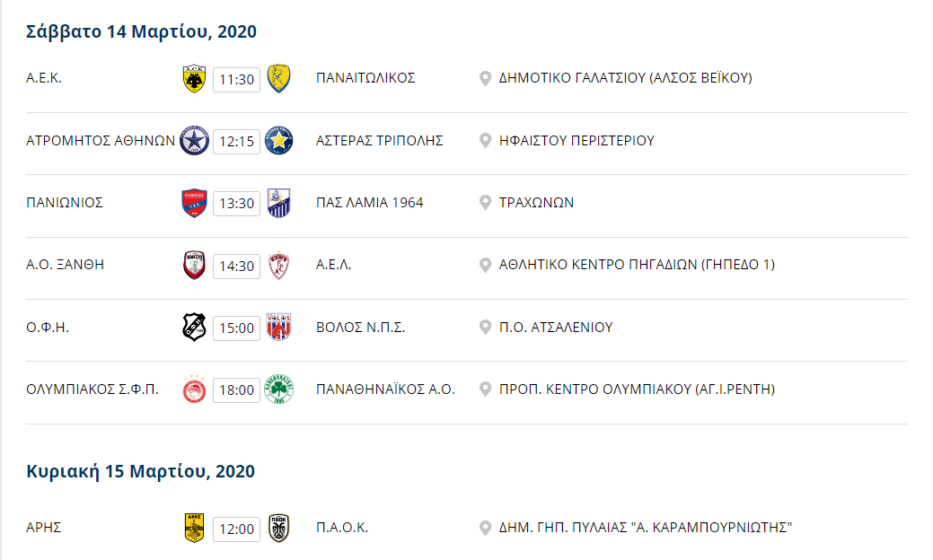Open the Π.Ο. ΑΤΣΑΛΕΝΙΟΥ venue
The width and height of the screenshot is (933, 560).
556,327
